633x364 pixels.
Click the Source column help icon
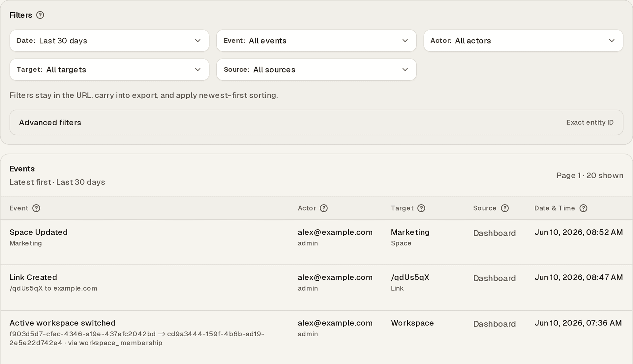(x=505, y=208)
